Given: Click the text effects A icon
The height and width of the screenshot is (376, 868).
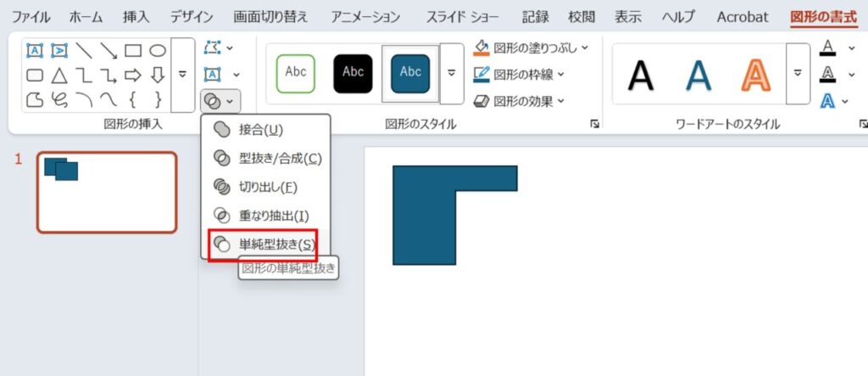Looking at the screenshot, I should pyautogui.click(x=827, y=100).
